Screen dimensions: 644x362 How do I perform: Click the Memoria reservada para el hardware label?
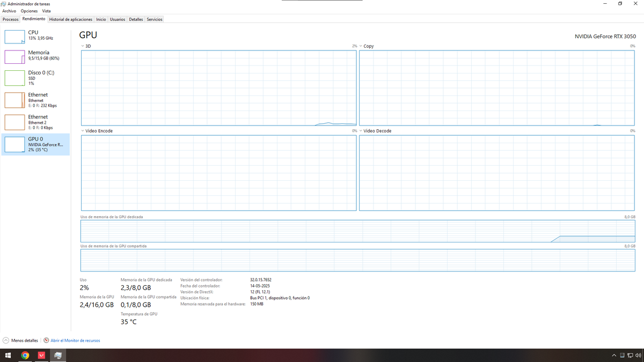(213, 304)
